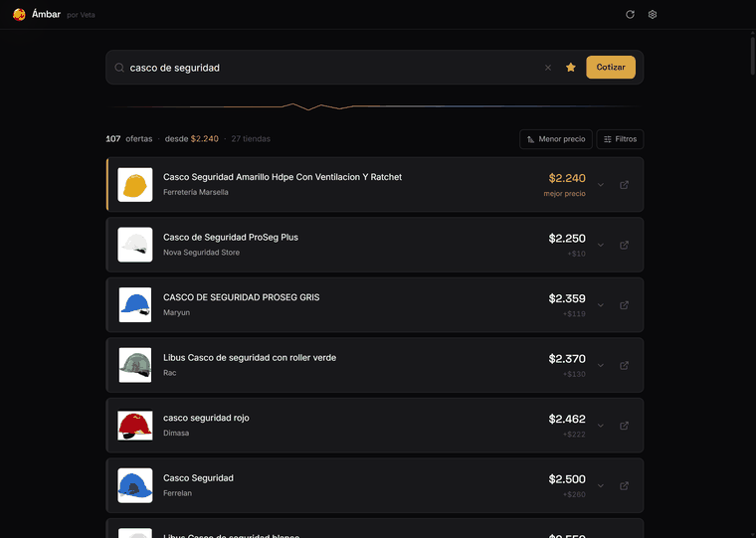The width and height of the screenshot is (756, 538).
Task: Click the white ProSeg Plus helmet thumbnail
Action: [135, 245]
